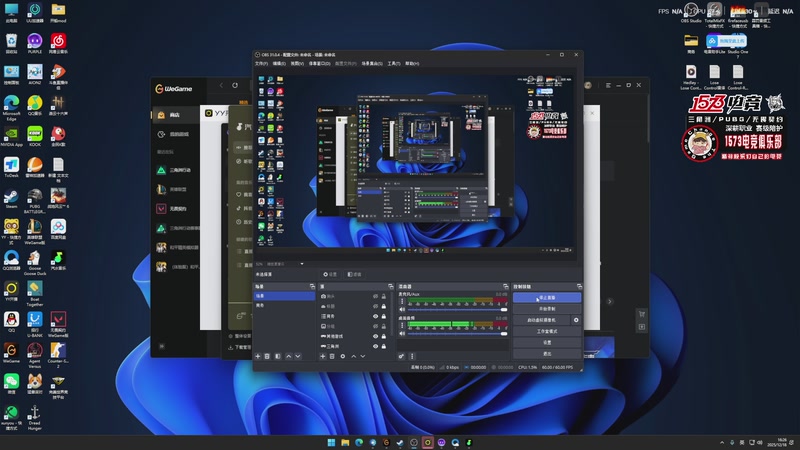Screen dimensions: 800x450
Task: Collapse WeGame sidebar with bottom-left icon
Action: coord(162,346)
